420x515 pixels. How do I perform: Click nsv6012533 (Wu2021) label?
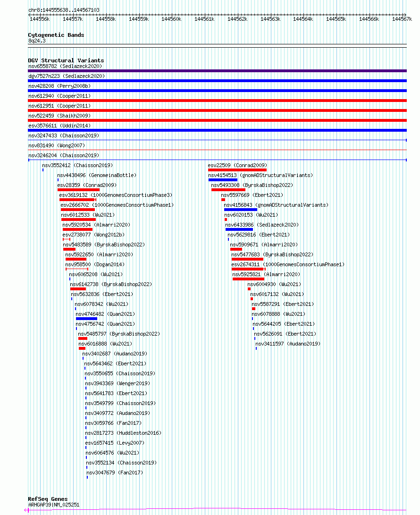(x=88, y=215)
